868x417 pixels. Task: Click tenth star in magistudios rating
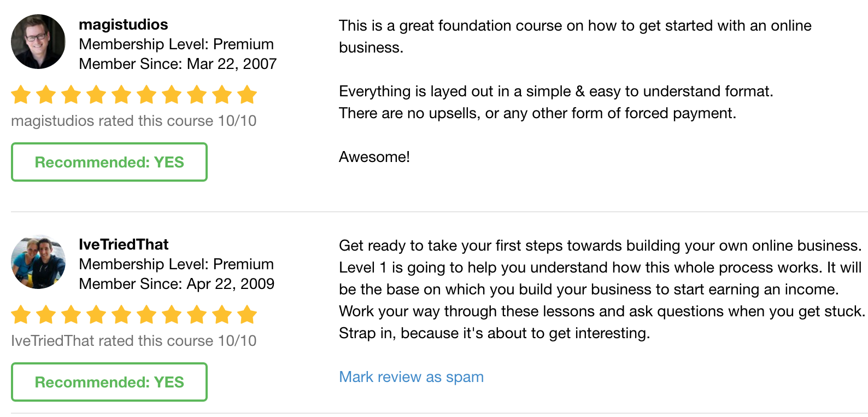(x=247, y=95)
